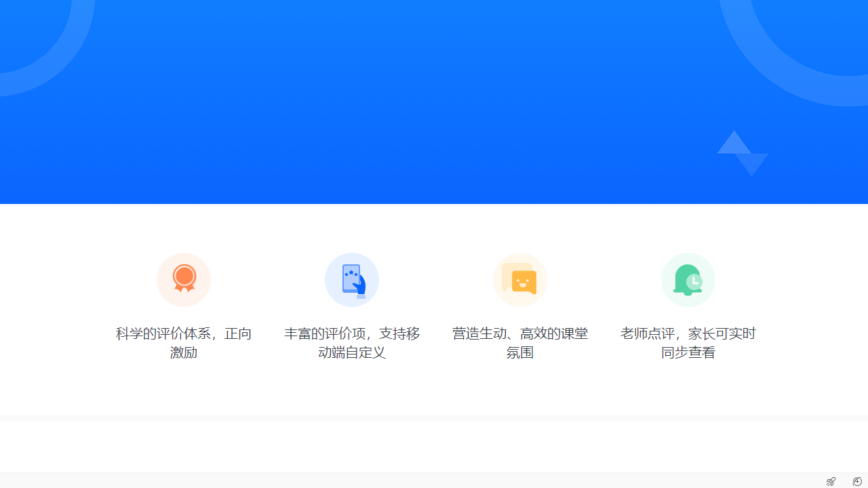The height and width of the screenshot is (488, 868).
Task: Click the orange circular badge behind the medal
Action: tap(184, 279)
